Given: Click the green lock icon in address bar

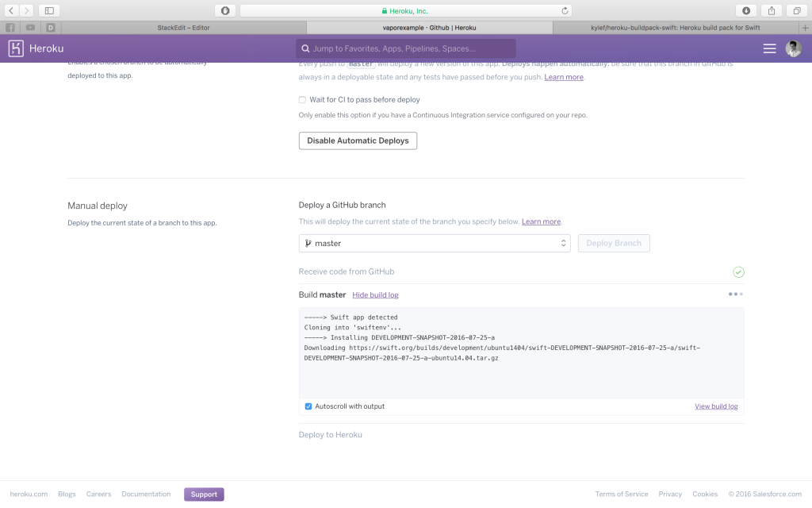Looking at the screenshot, I should (x=385, y=10).
